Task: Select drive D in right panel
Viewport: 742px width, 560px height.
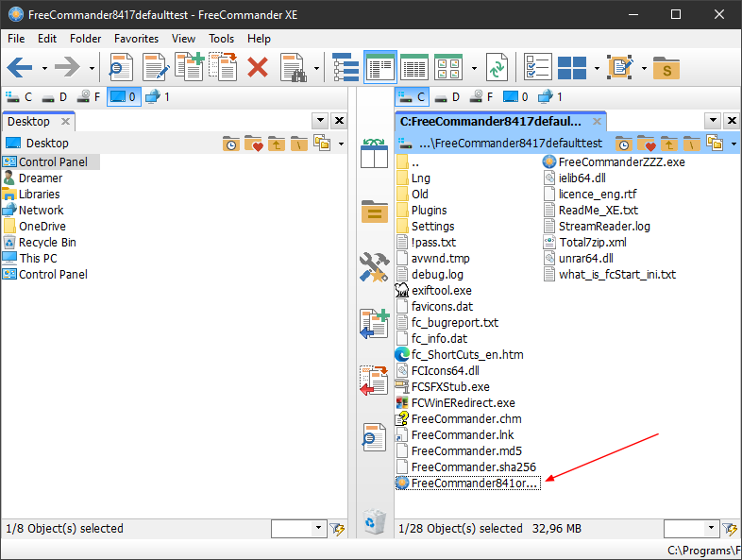Action: [447, 97]
